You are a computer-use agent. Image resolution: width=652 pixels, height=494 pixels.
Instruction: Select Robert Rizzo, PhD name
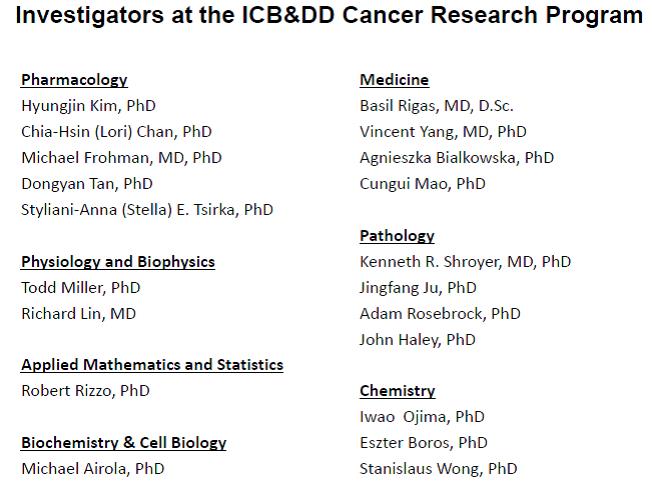point(85,390)
